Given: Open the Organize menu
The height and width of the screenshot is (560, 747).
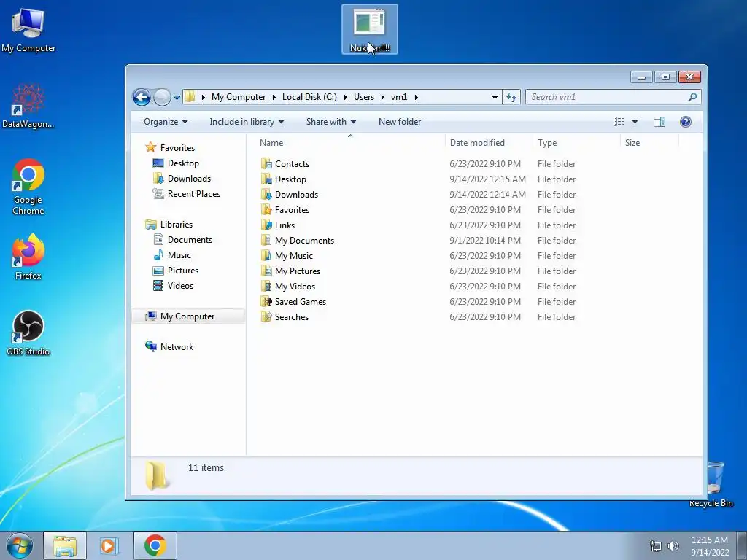Looking at the screenshot, I should (166, 122).
